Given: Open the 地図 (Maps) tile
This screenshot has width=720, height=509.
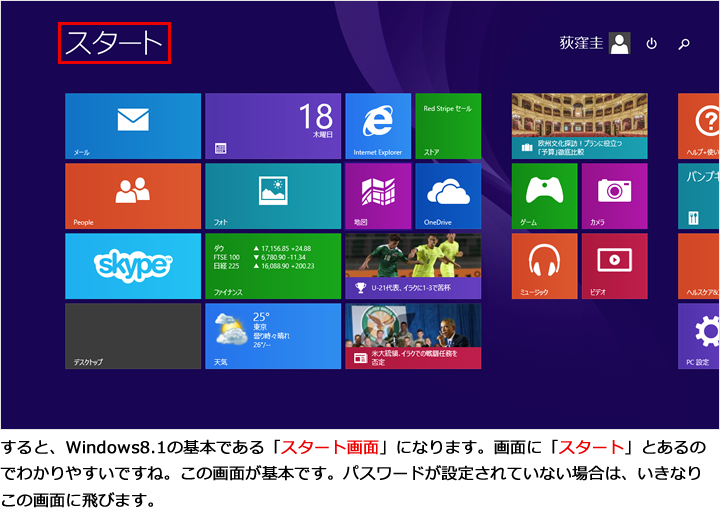Looking at the screenshot, I should 378,196.
